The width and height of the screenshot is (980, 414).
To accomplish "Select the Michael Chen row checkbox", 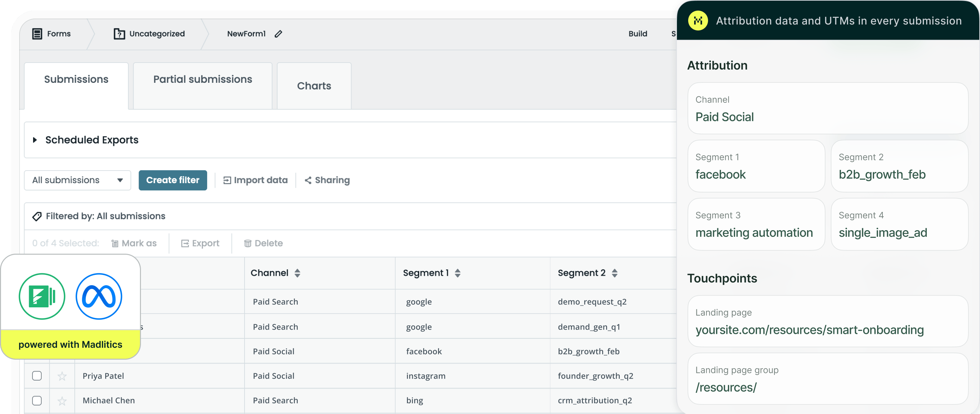I will [x=37, y=400].
